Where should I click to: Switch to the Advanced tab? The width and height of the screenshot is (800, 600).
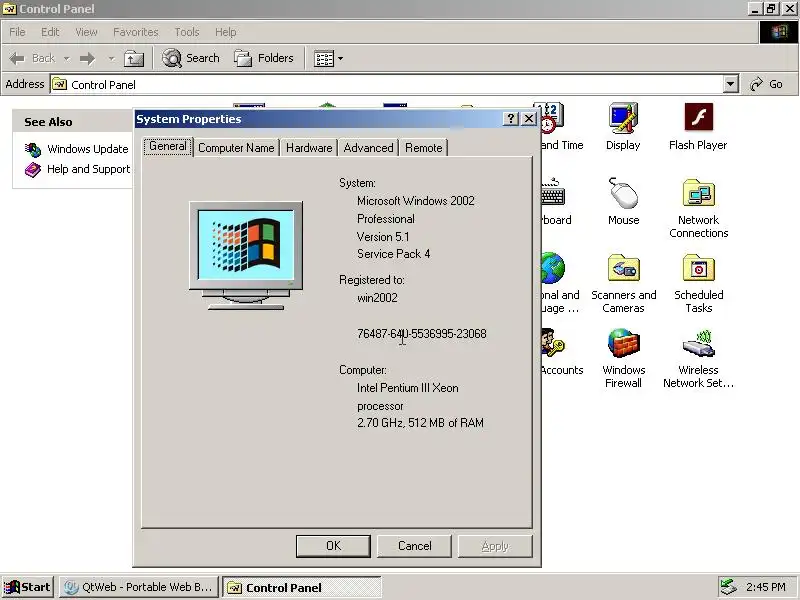[x=368, y=148]
